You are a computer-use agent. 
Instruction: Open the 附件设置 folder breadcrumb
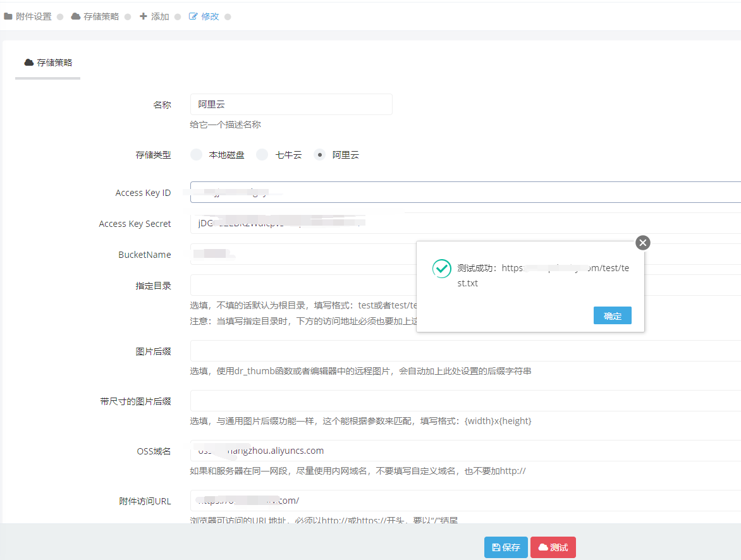tap(28, 16)
